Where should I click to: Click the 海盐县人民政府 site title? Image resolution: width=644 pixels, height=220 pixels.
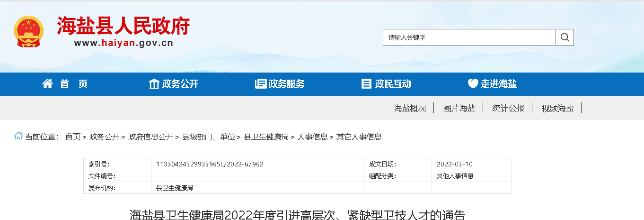(x=124, y=26)
